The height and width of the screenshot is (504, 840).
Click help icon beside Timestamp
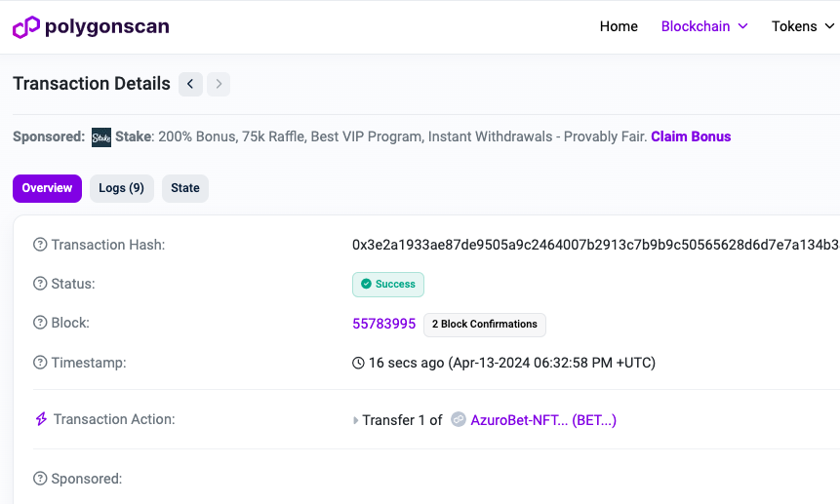(x=40, y=363)
